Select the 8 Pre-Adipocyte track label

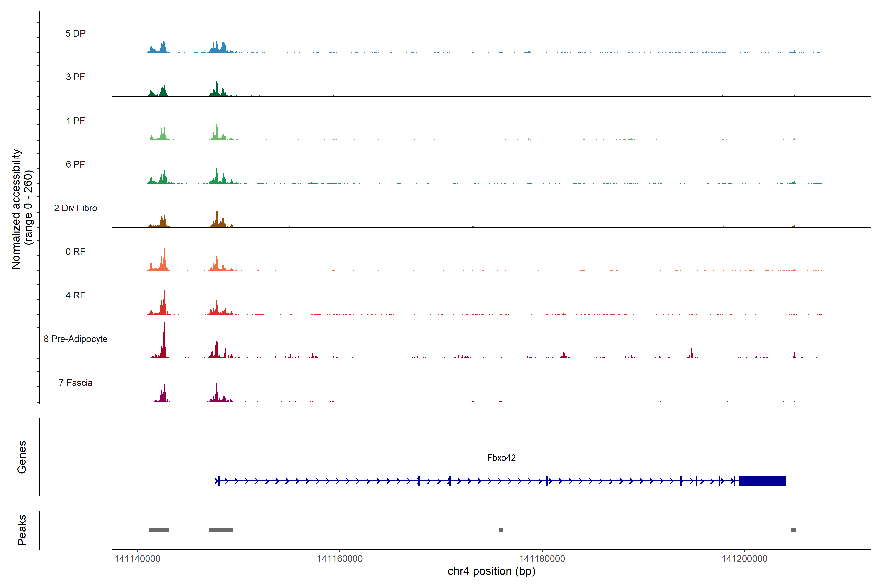75,339
